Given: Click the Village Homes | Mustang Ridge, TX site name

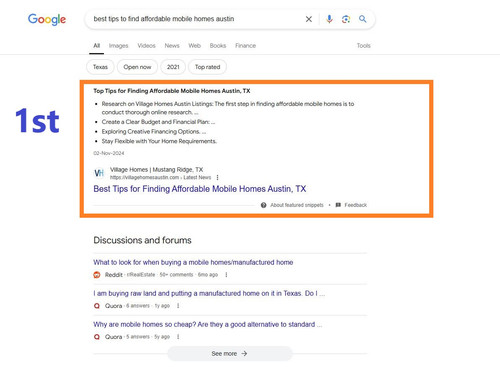Looking at the screenshot, I should [x=156, y=170].
